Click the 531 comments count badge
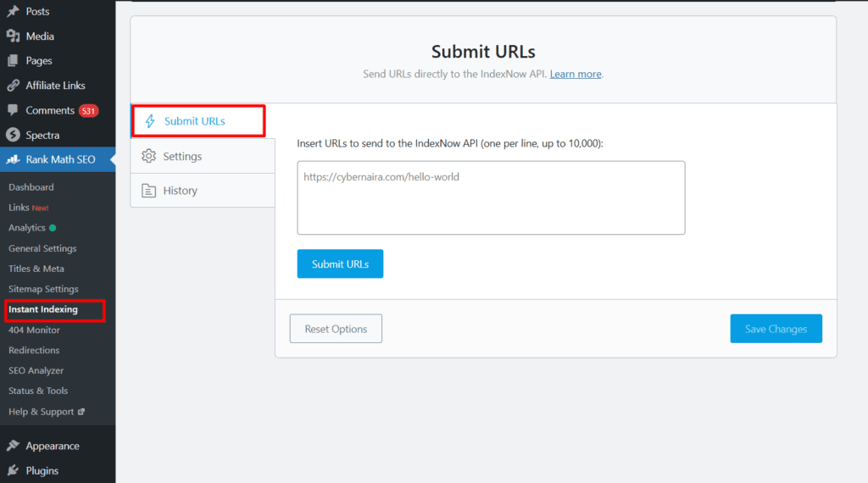Viewport: 868px width, 483px height. point(88,111)
